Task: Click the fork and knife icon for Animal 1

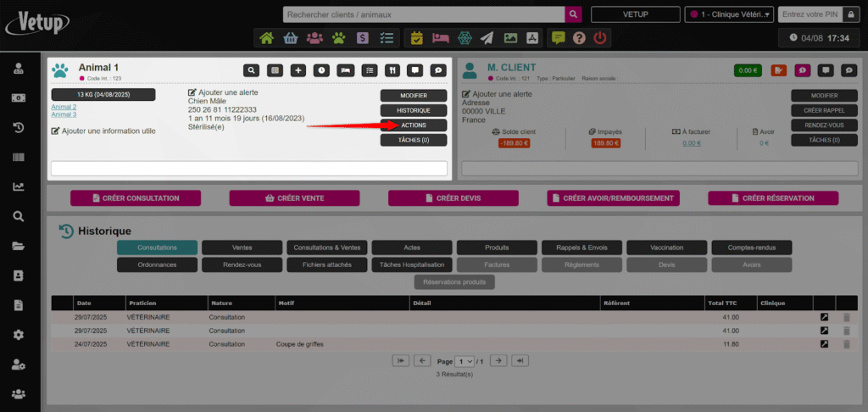Action: coord(392,70)
